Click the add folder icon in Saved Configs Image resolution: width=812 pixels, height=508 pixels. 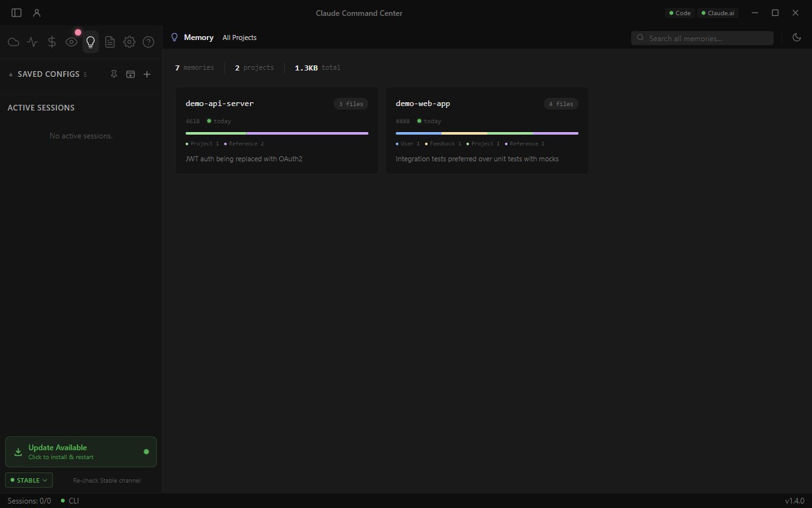[x=131, y=74]
